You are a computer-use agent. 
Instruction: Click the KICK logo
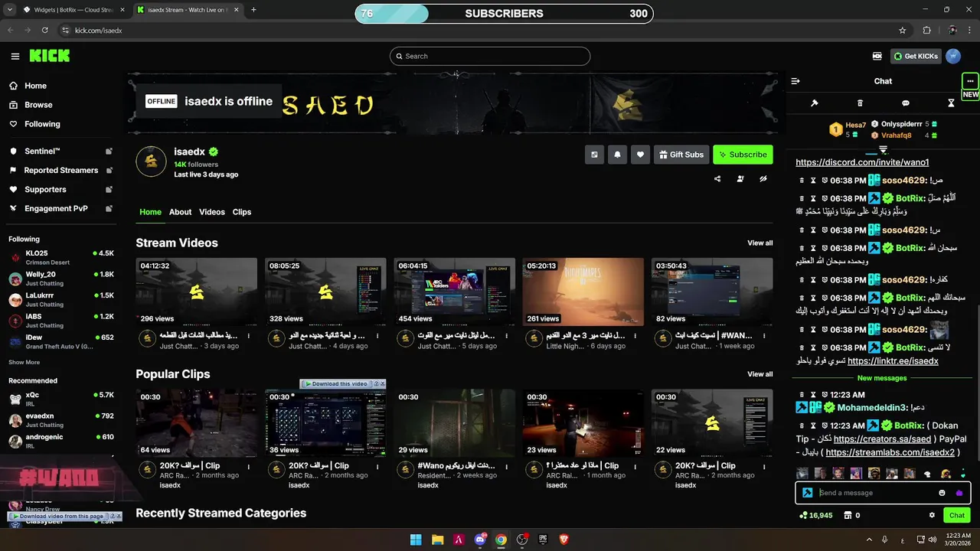(50, 56)
